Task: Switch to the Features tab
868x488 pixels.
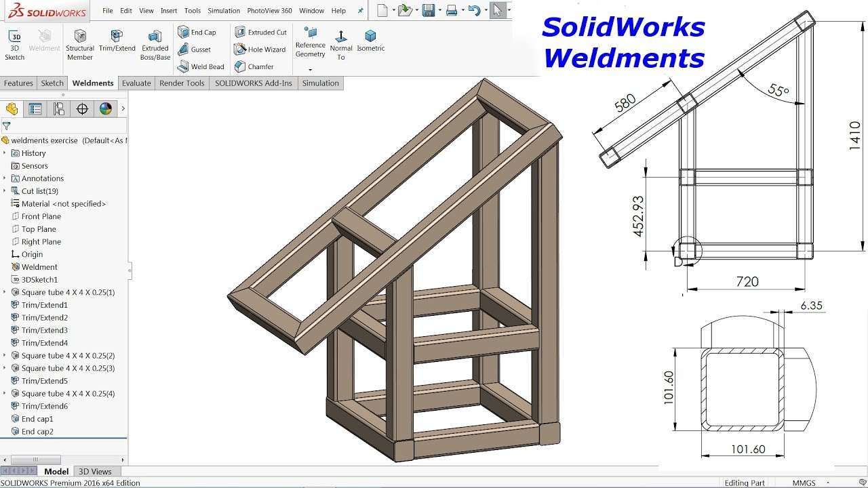Action: coord(18,83)
